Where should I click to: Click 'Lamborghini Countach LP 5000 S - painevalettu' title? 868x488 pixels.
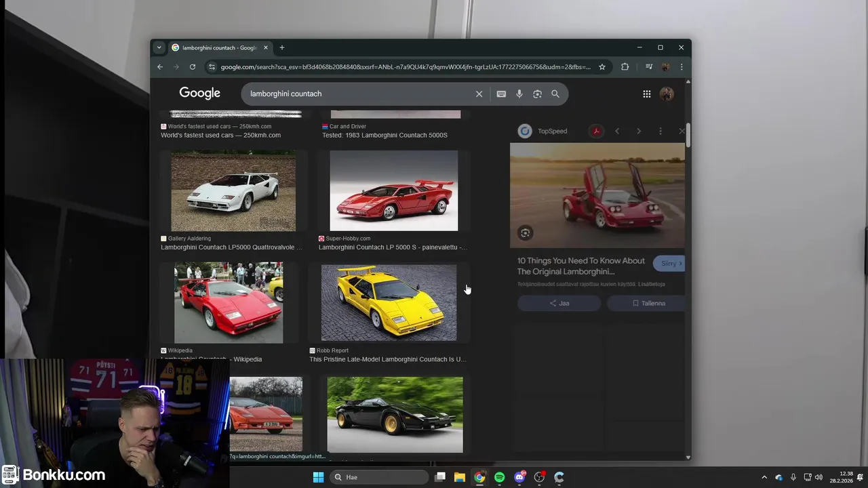pyautogui.click(x=393, y=247)
